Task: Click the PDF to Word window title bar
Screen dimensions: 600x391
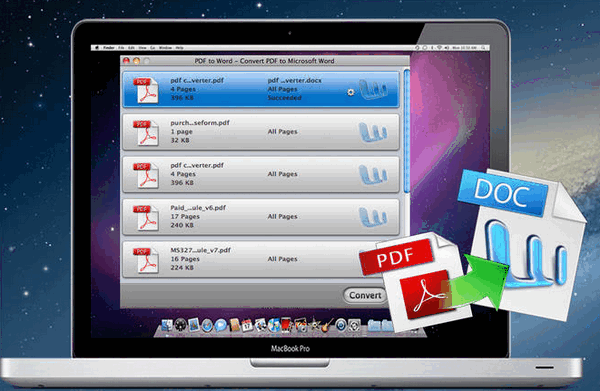Action: (265, 61)
